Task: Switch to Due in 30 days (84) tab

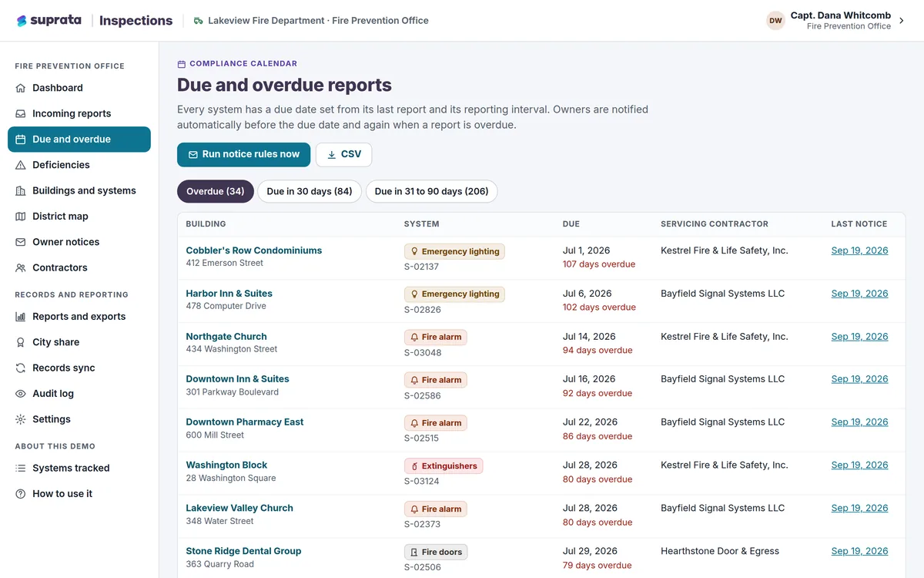Action: pyautogui.click(x=310, y=191)
